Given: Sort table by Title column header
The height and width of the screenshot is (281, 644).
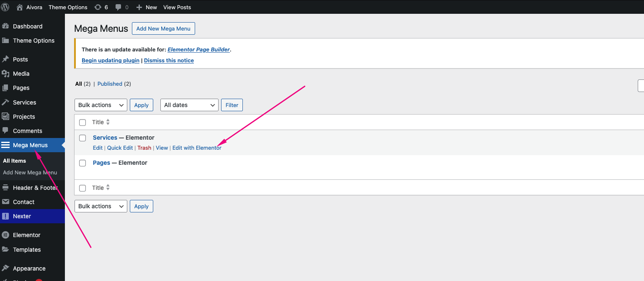Looking at the screenshot, I should pyautogui.click(x=98, y=122).
